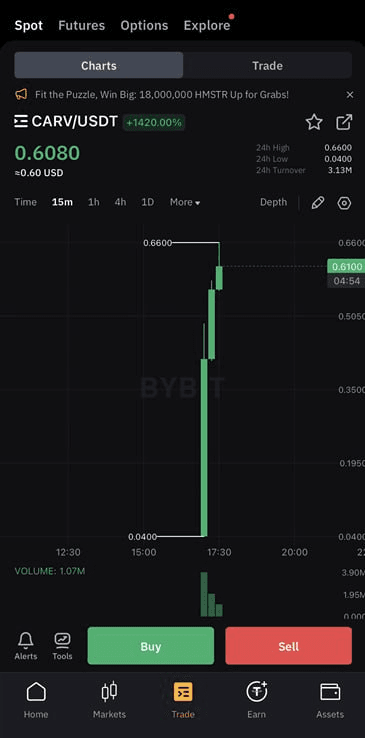Dismiss the HMSTR promotion banner
This screenshot has height=738, width=365.
349,95
